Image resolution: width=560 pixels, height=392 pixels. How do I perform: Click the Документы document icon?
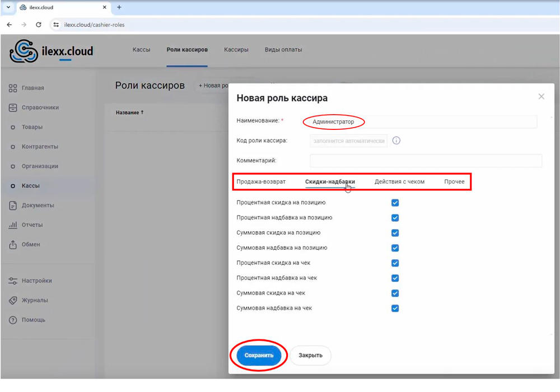point(13,206)
